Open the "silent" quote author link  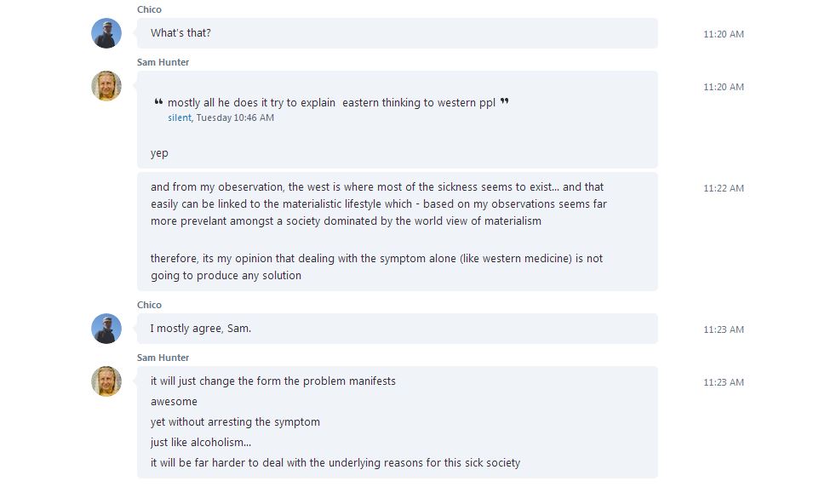(x=179, y=117)
